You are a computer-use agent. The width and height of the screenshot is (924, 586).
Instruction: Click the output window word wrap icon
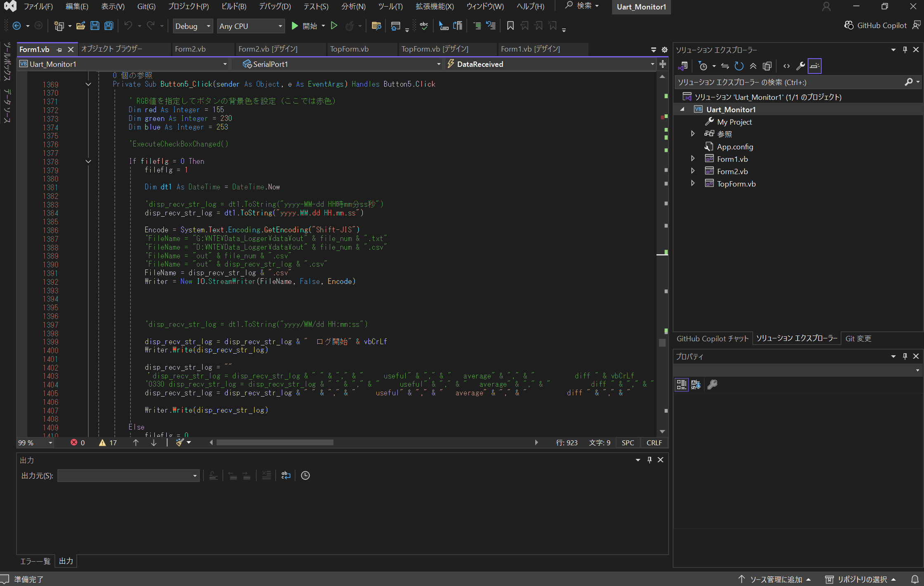click(286, 475)
